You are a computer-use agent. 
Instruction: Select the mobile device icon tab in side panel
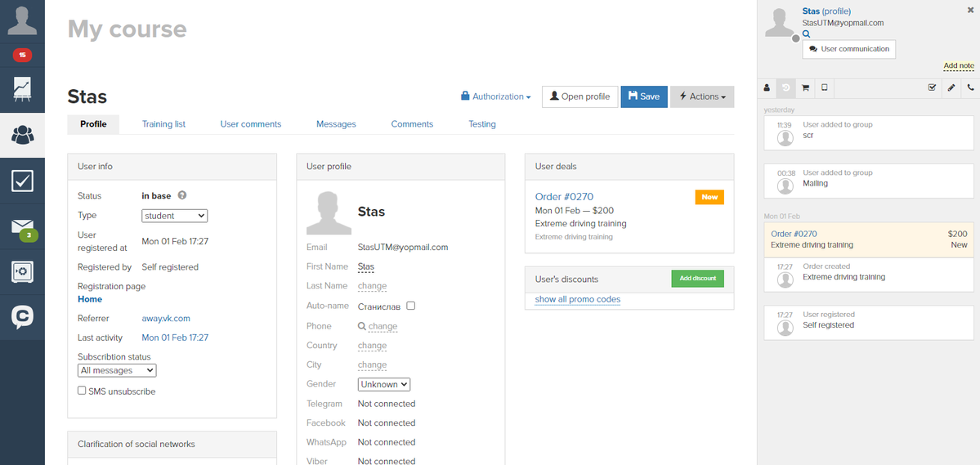825,88
